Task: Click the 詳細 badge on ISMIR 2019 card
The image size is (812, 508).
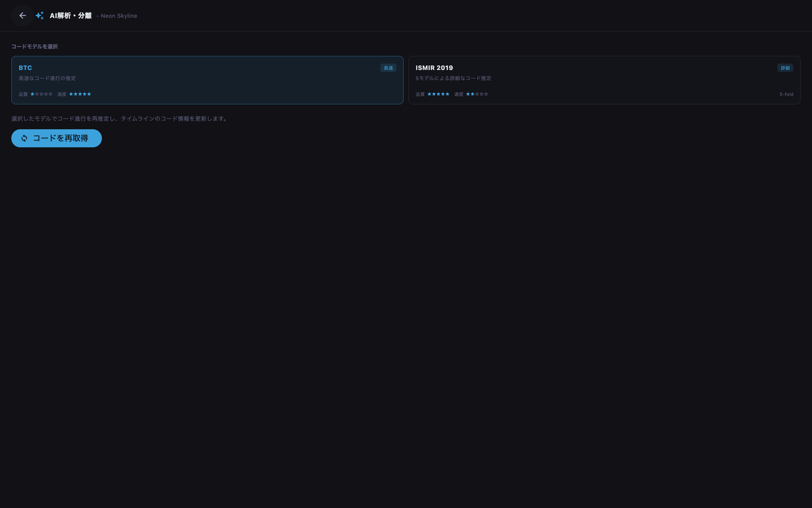Action: pos(785,68)
